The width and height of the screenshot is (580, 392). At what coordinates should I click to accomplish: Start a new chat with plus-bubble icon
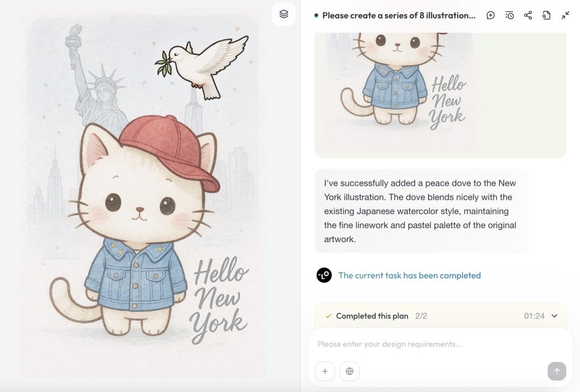[490, 16]
